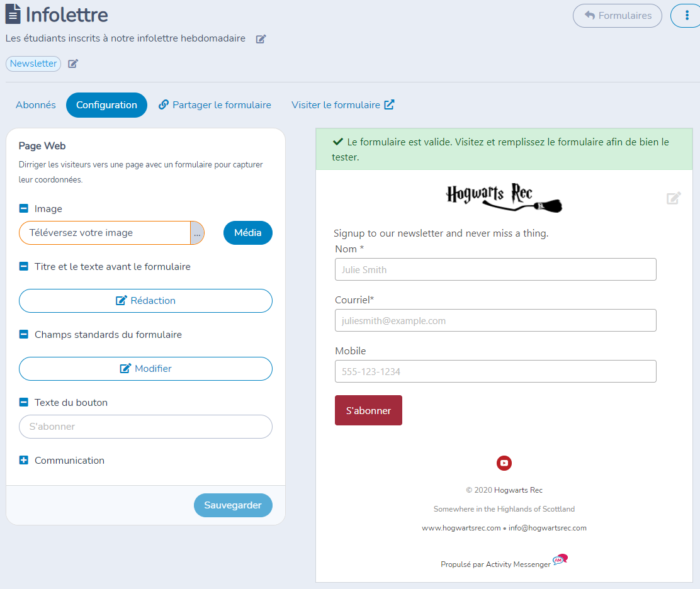Viewport: 700px width, 589px height.
Task: Click Modifier to edit standard fields
Action: (x=145, y=369)
